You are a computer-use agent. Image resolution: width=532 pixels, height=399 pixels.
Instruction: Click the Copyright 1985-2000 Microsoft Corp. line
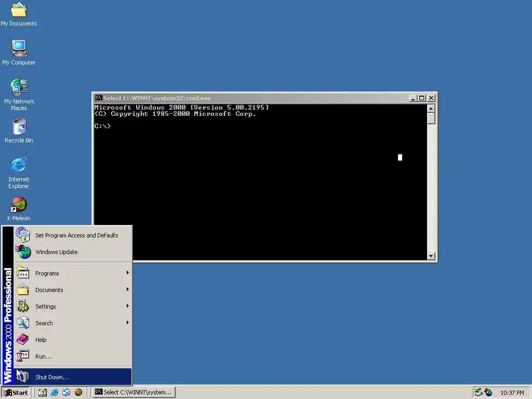[x=175, y=114]
